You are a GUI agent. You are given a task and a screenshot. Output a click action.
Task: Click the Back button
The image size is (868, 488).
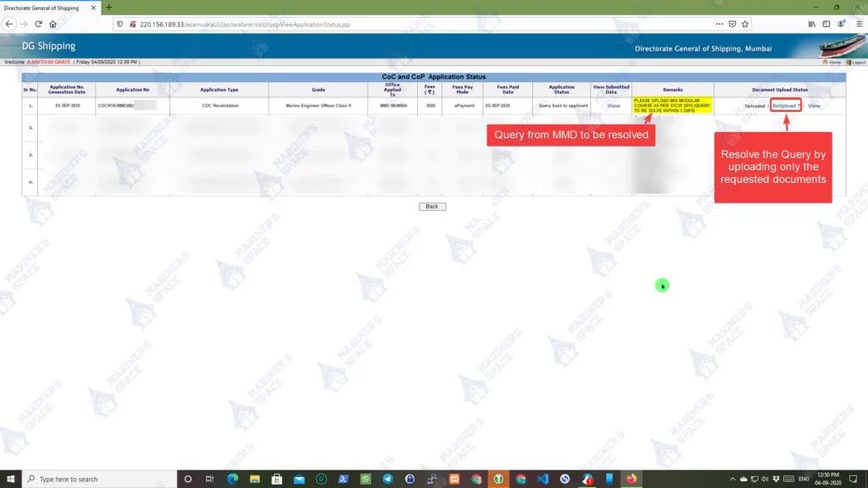431,207
